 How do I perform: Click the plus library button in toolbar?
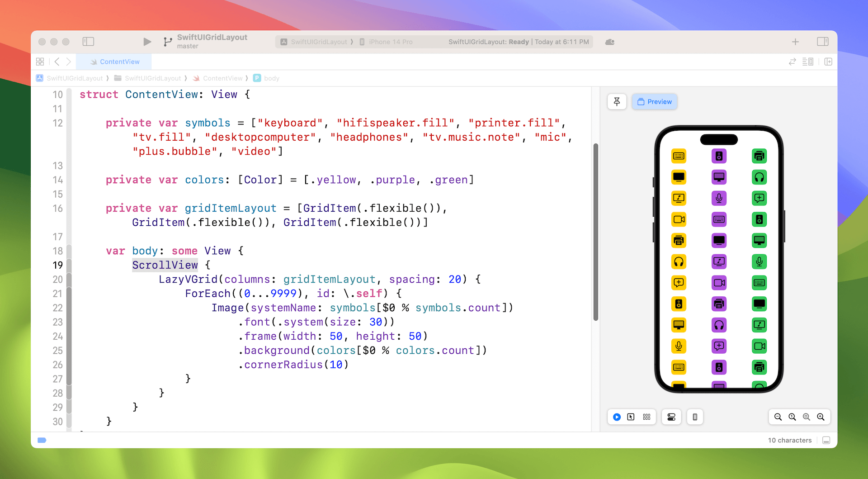tap(795, 42)
